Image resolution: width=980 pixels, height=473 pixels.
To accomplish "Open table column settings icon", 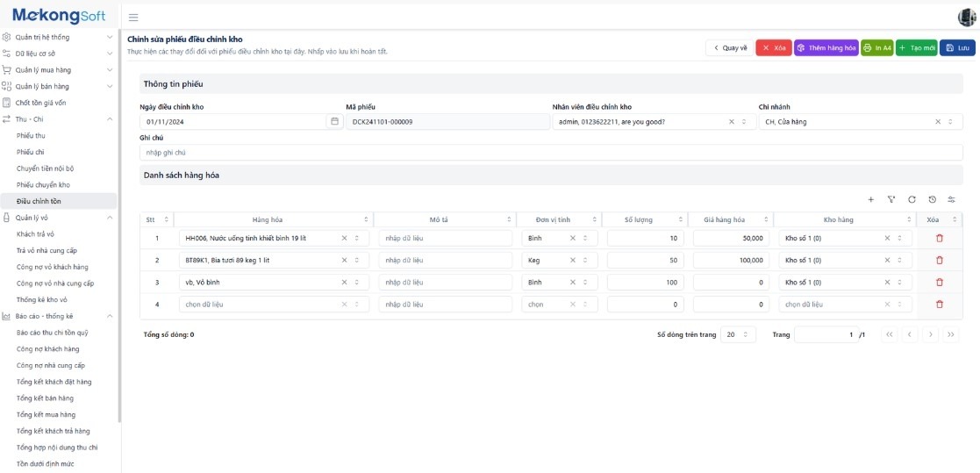I will pyautogui.click(x=951, y=199).
